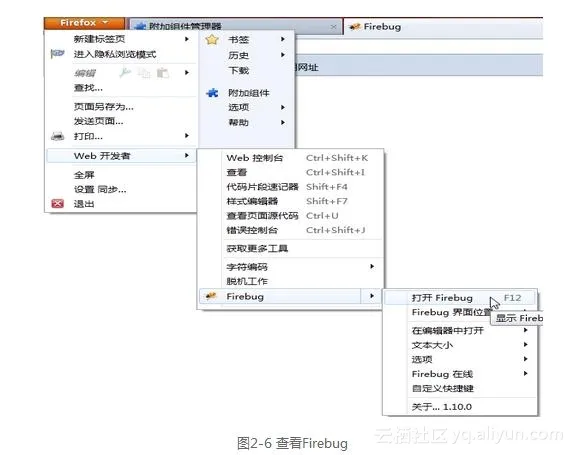The image size is (574, 455).
Task: Switch to the 附加组件管理器 tab
Action: pyautogui.click(x=235, y=26)
